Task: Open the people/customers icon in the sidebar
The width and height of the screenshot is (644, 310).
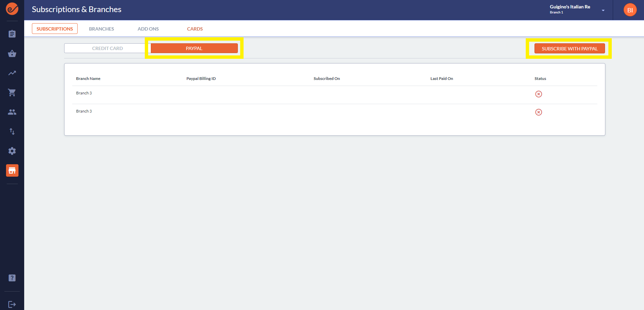Action: click(x=12, y=112)
